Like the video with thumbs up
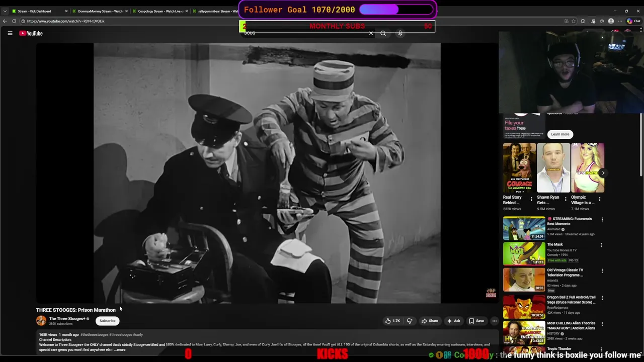The height and width of the screenshot is (362, 644). 392,321
